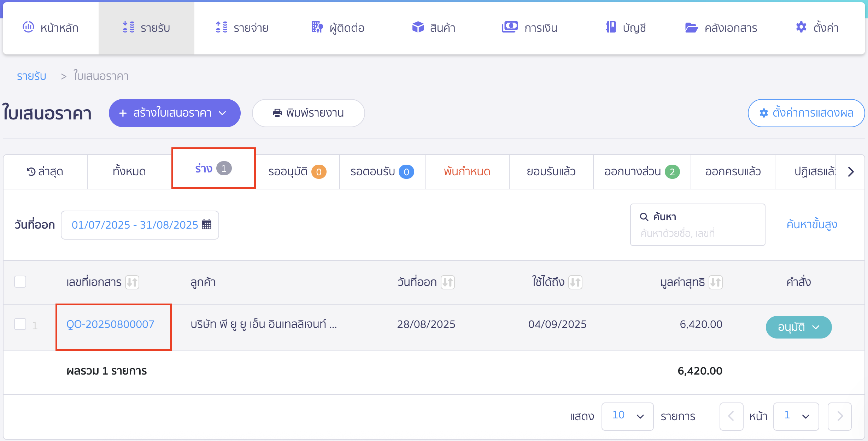Open the ผู้ติดต่อ contacts menu
This screenshot has width=868, height=441.
coord(338,28)
